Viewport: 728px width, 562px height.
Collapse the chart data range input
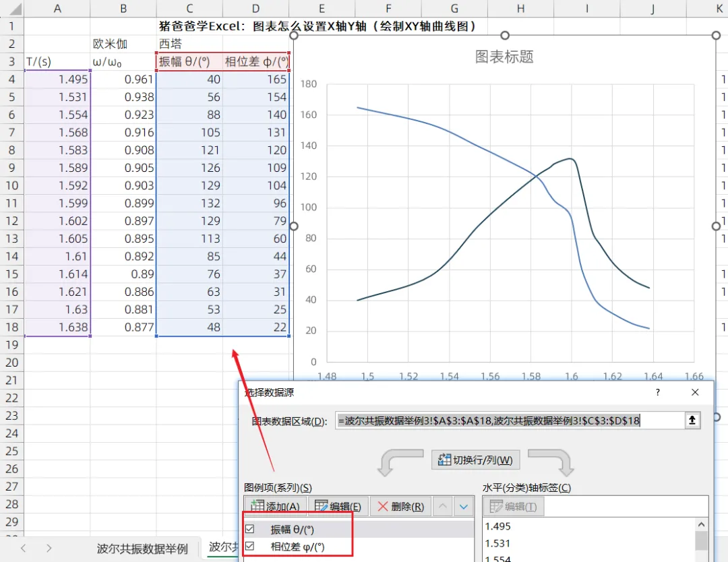tap(692, 420)
